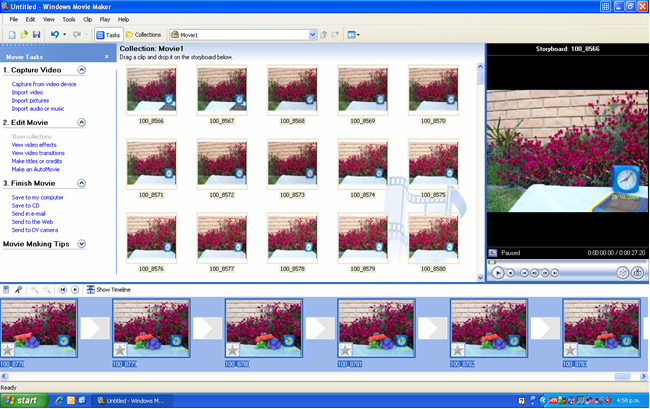The image size is (650, 409).
Task: Toggle the Tasks pane button
Action: point(108,35)
